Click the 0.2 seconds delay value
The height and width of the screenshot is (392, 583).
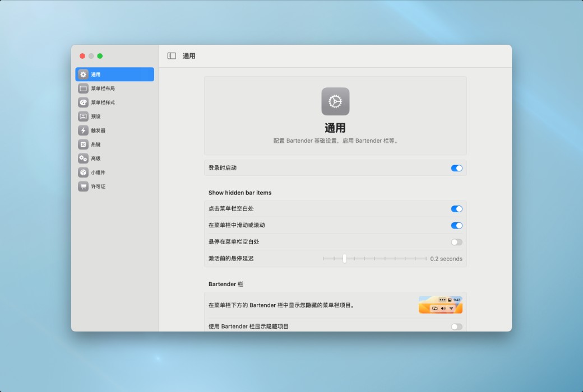tap(446, 259)
